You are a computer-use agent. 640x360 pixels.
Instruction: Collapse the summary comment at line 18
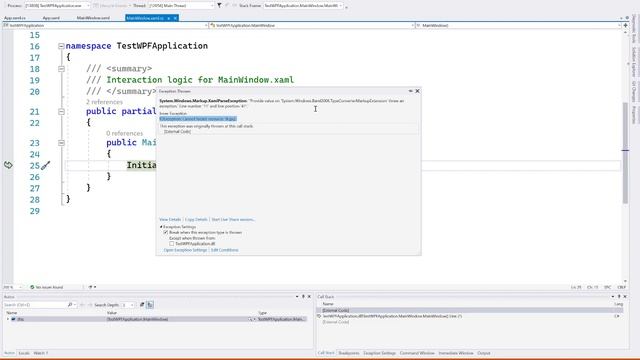[61, 69]
